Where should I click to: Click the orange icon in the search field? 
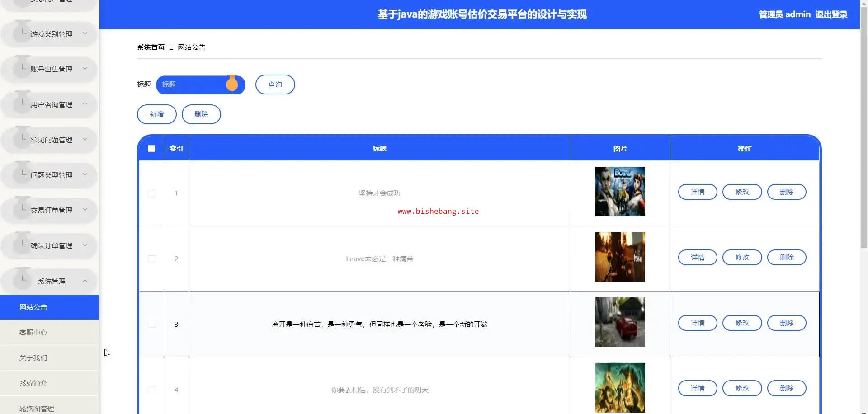coord(232,84)
